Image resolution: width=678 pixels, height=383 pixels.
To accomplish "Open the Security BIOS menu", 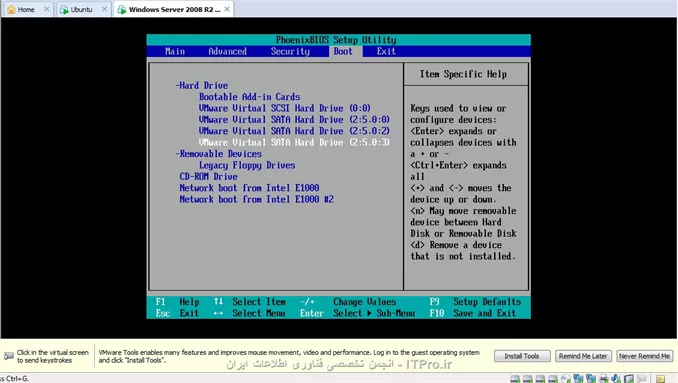I will [290, 51].
